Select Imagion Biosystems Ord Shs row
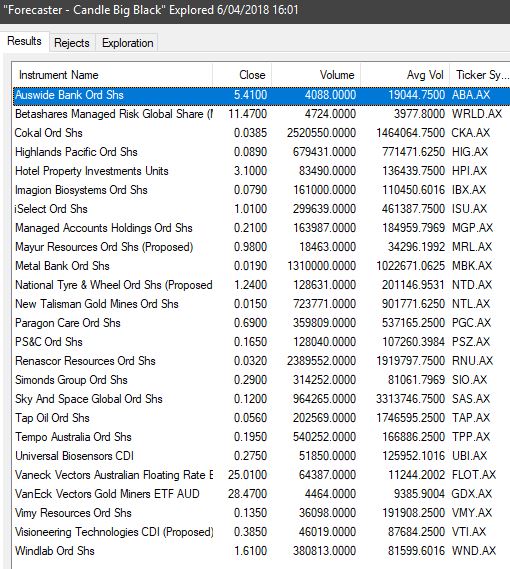Screen dimensions: 510x569 (261, 190)
